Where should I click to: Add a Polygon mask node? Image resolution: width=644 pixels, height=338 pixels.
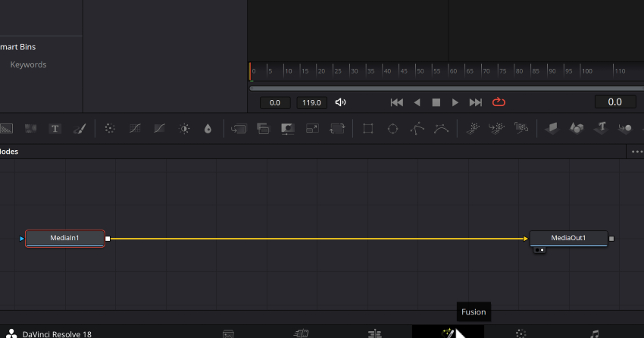pyautogui.click(x=417, y=129)
